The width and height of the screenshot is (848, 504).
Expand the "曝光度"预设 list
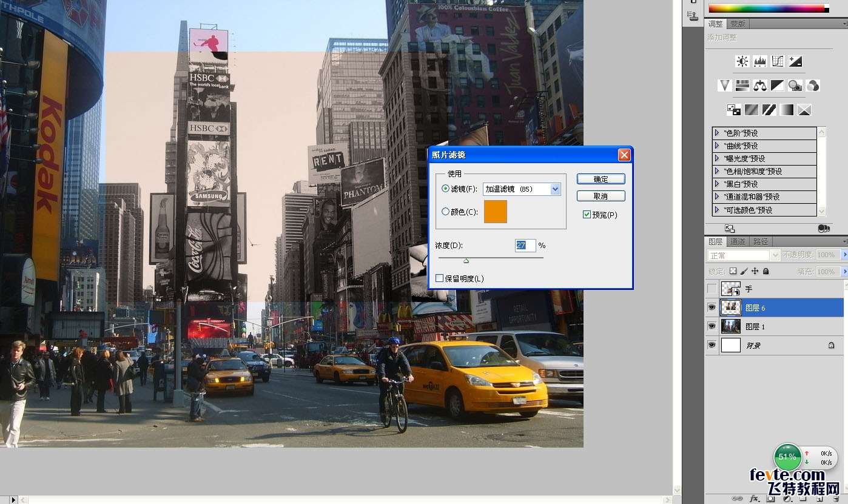(x=716, y=158)
